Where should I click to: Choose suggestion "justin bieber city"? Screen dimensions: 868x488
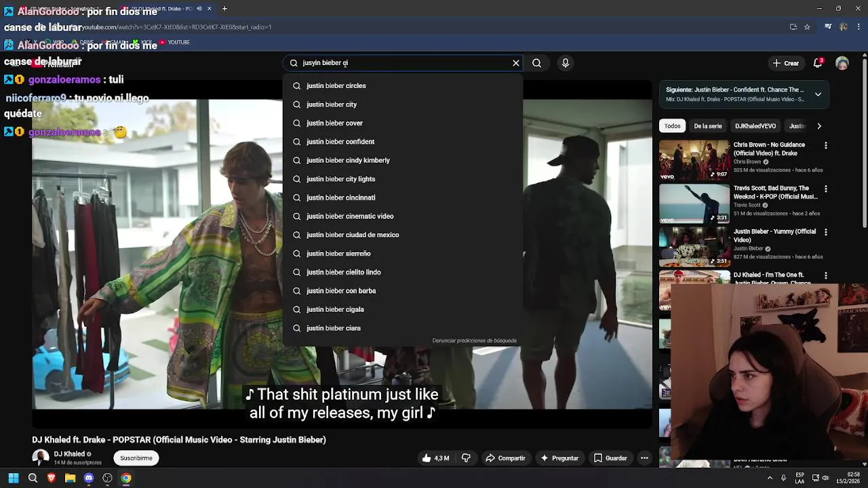(403, 104)
